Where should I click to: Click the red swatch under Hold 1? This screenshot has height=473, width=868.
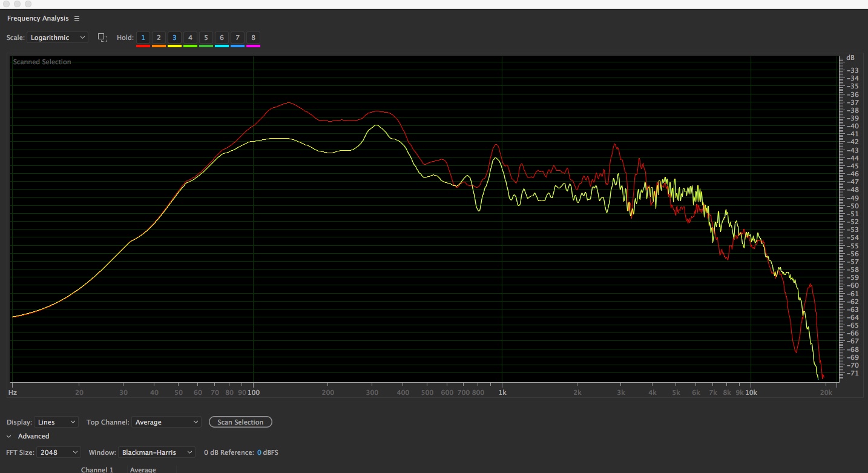click(x=143, y=46)
